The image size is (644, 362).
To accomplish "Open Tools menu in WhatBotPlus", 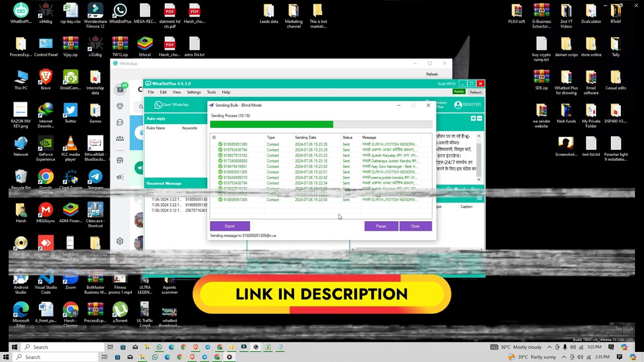I will point(211,92).
